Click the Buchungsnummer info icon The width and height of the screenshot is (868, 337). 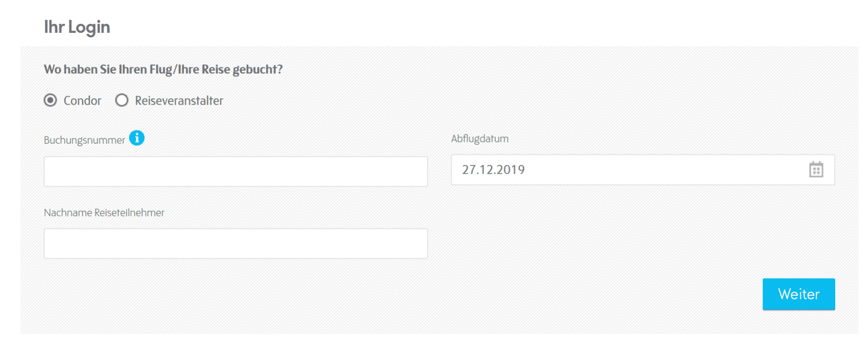[x=137, y=138]
